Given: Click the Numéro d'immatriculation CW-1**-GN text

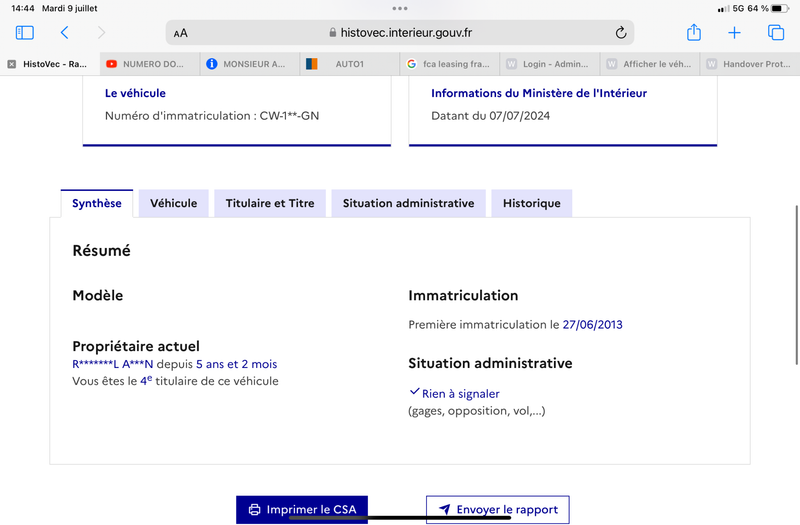Looking at the screenshot, I should pos(212,116).
